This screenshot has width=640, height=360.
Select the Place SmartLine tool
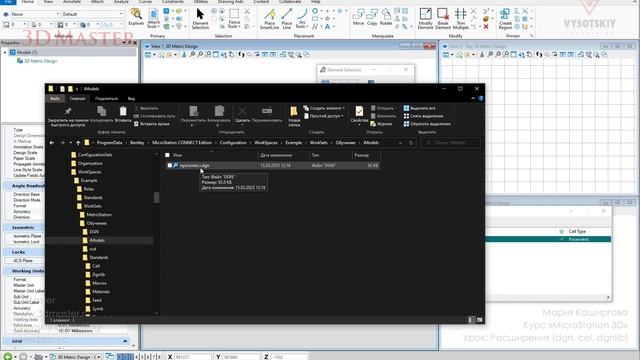[269, 19]
